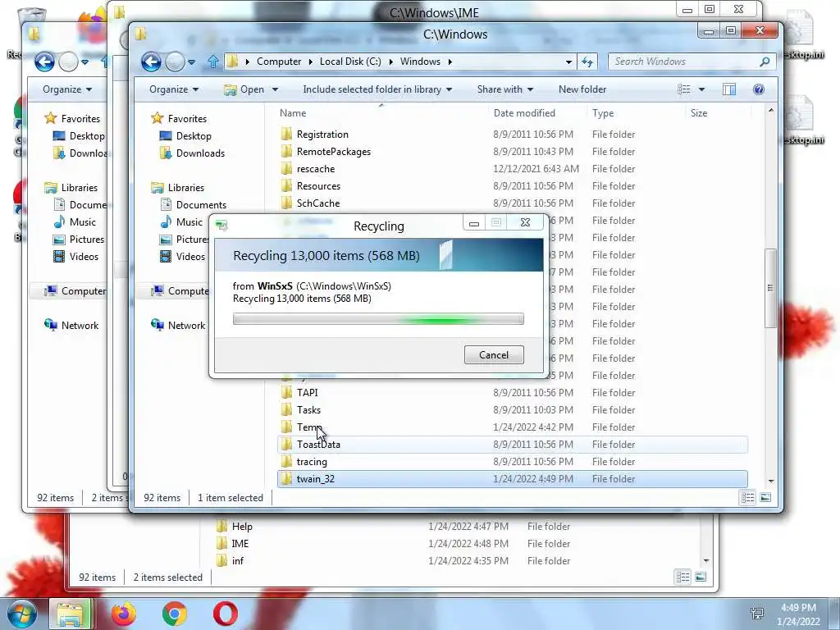840x630 pixels.
Task: Open Documents library in C:\Windows window
Action: point(201,204)
